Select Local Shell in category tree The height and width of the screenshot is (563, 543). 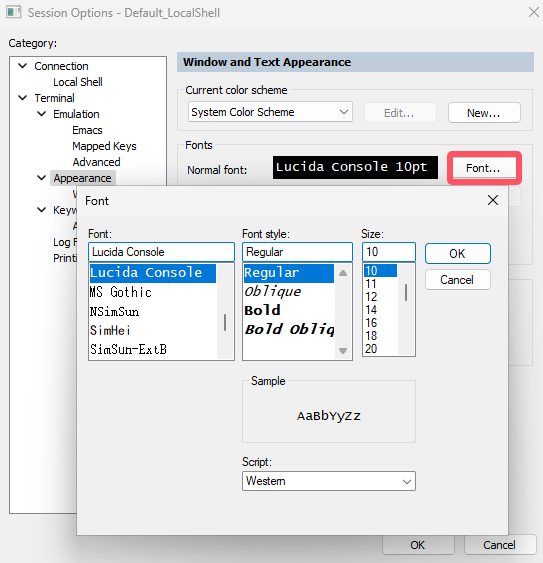[78, 82]
